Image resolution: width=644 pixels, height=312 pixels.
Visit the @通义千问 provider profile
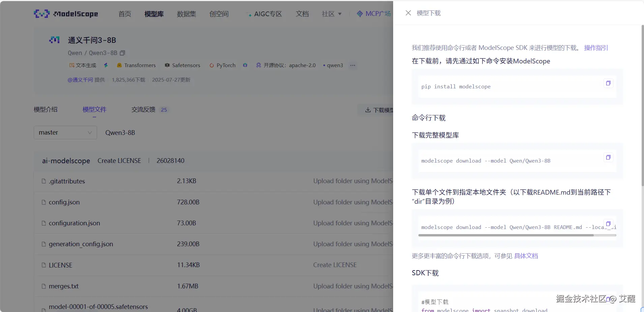tap(81, 80)
